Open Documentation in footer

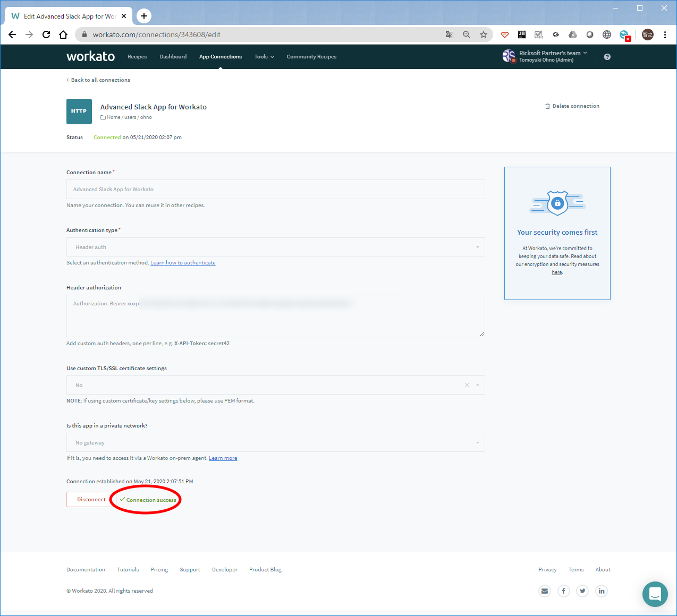coord(86,570)
